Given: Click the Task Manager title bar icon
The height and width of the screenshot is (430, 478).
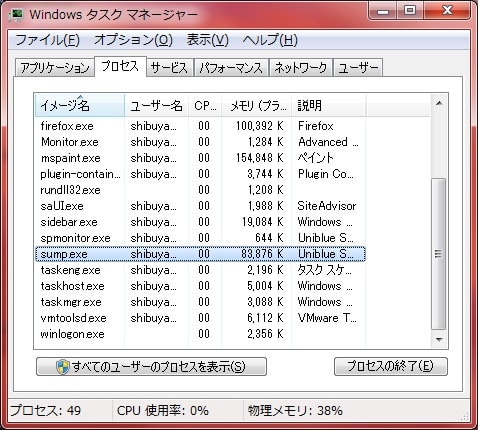Looking at the screenshot, I should [x=16, y=15].
